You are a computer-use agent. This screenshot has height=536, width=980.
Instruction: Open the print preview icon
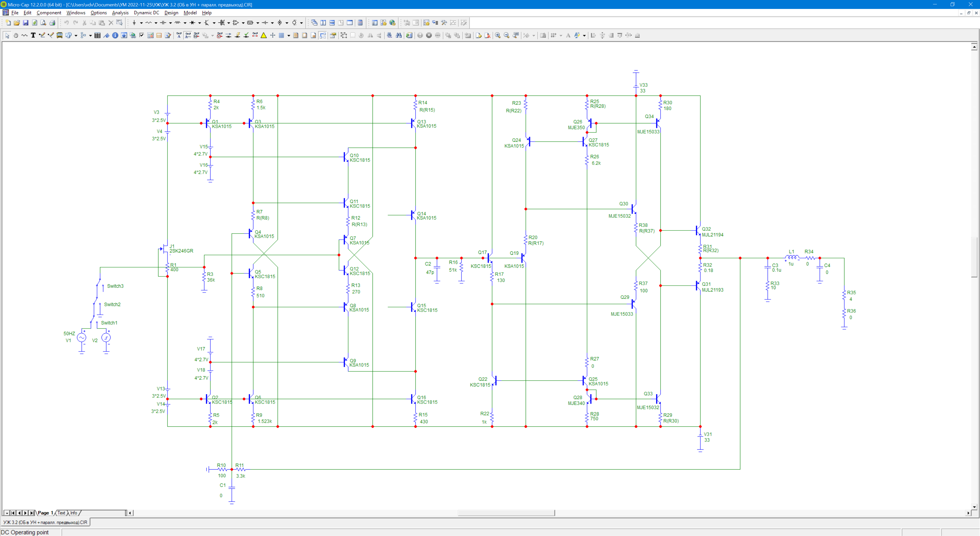point(43,23)
